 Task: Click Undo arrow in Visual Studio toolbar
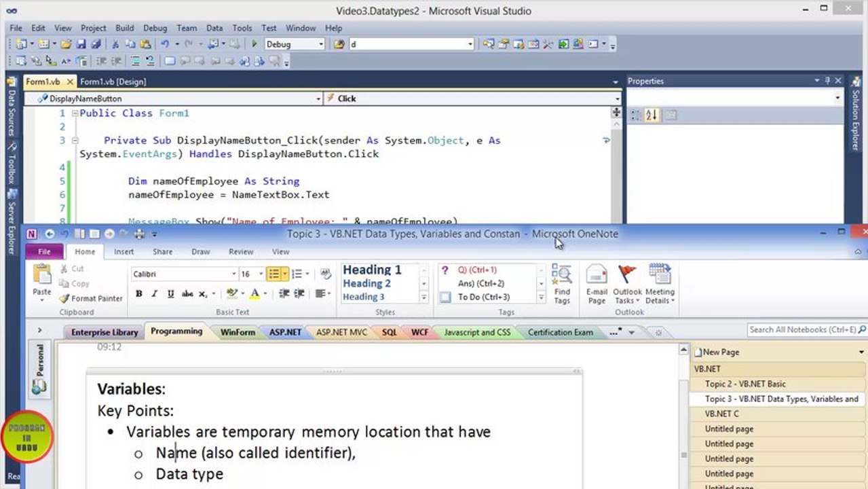[165, 44]
